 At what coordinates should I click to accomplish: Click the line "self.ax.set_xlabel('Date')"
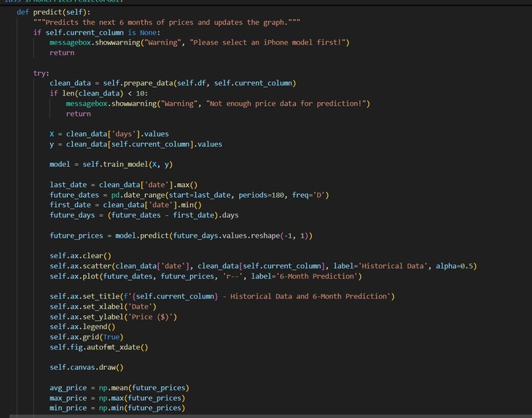103,306
